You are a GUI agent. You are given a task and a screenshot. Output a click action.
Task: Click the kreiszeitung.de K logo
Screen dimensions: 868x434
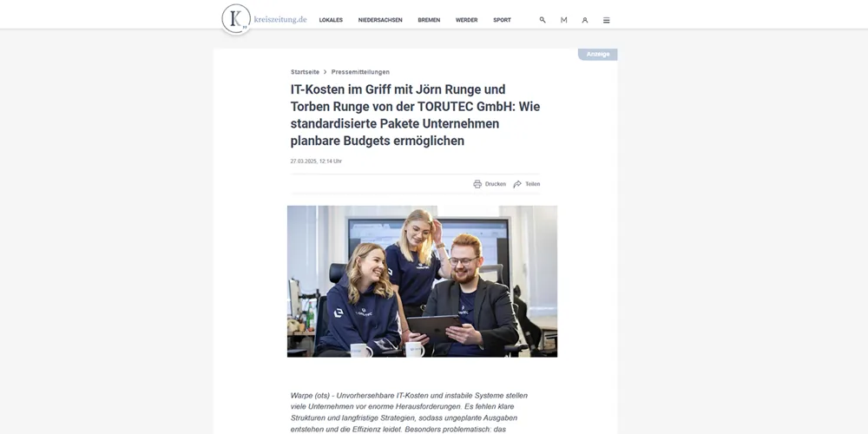click(x=236, y=19)
